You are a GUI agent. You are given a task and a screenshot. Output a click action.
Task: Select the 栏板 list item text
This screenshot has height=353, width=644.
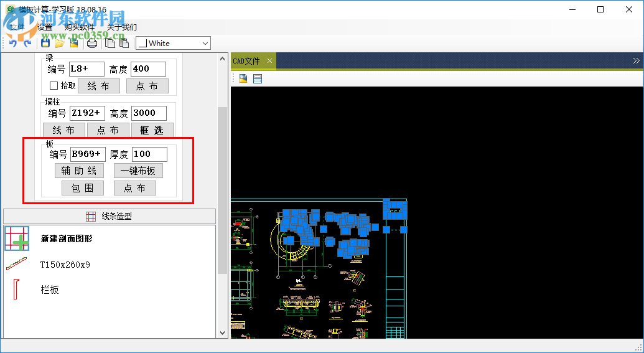click(50, 289)
